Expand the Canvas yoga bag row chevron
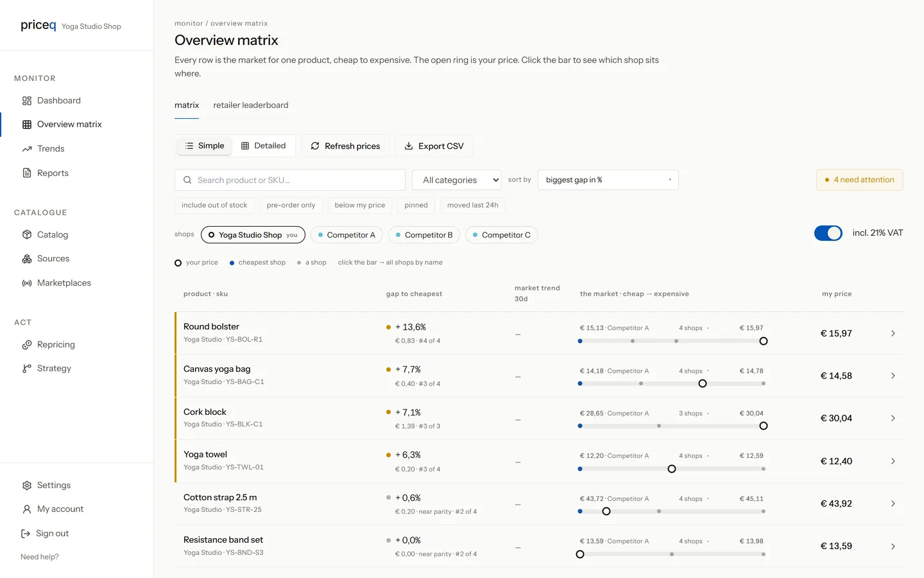Viewport: 924px width, 578px height. (893, 376)
